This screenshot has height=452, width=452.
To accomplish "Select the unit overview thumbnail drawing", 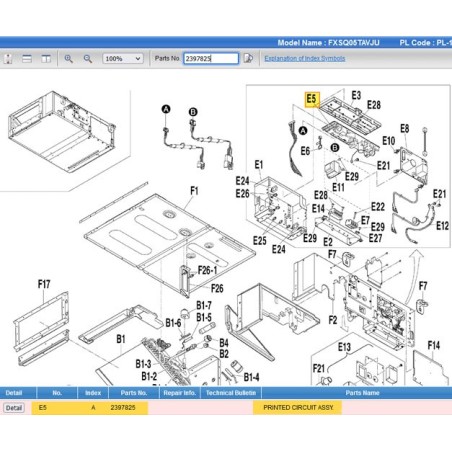I will tap(62, 132).
